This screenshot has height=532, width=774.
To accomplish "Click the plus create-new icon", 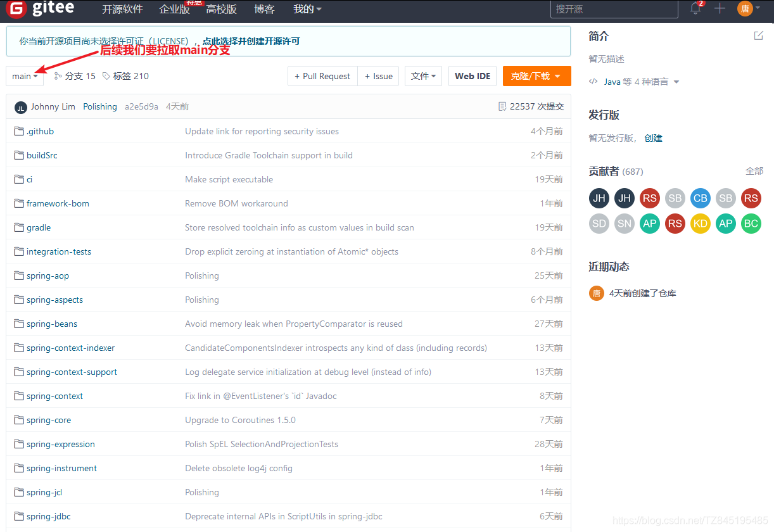I will (720, 9).
